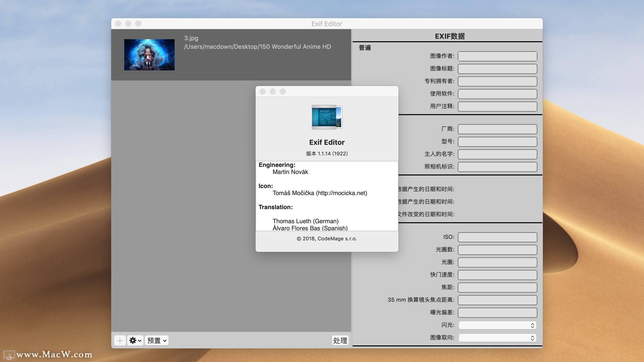Click the plus add-image button
This screenshot has height=362, width=644.
[120, 341]
